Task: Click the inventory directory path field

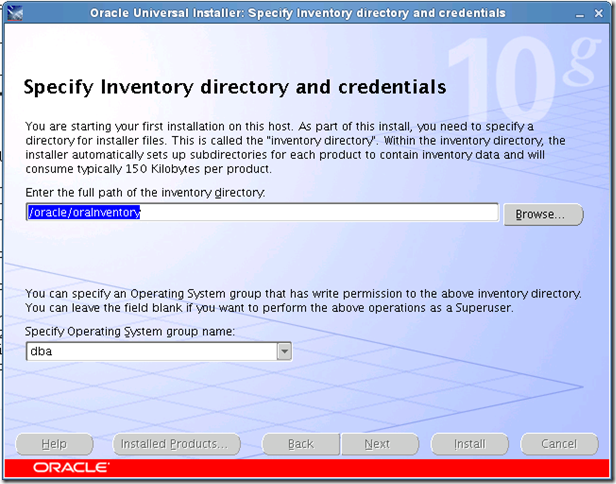Action: pyautogui.click(x=262, y=213)
